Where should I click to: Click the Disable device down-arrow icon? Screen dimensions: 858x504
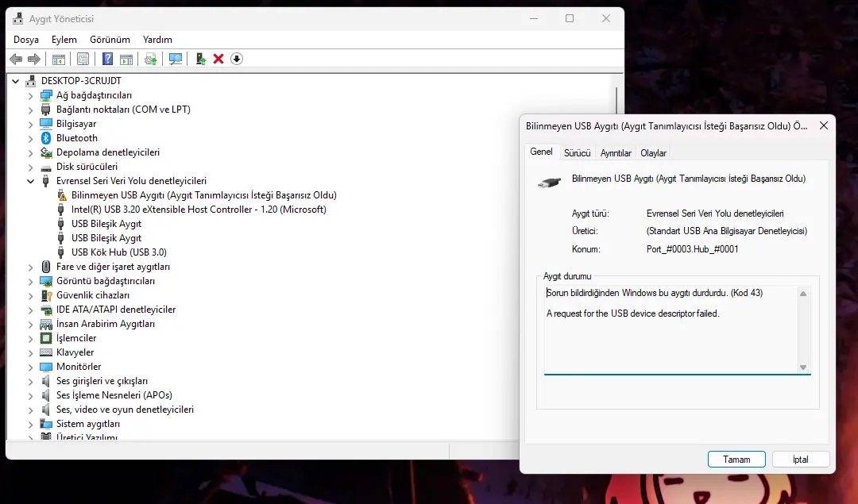click(237, 59)
